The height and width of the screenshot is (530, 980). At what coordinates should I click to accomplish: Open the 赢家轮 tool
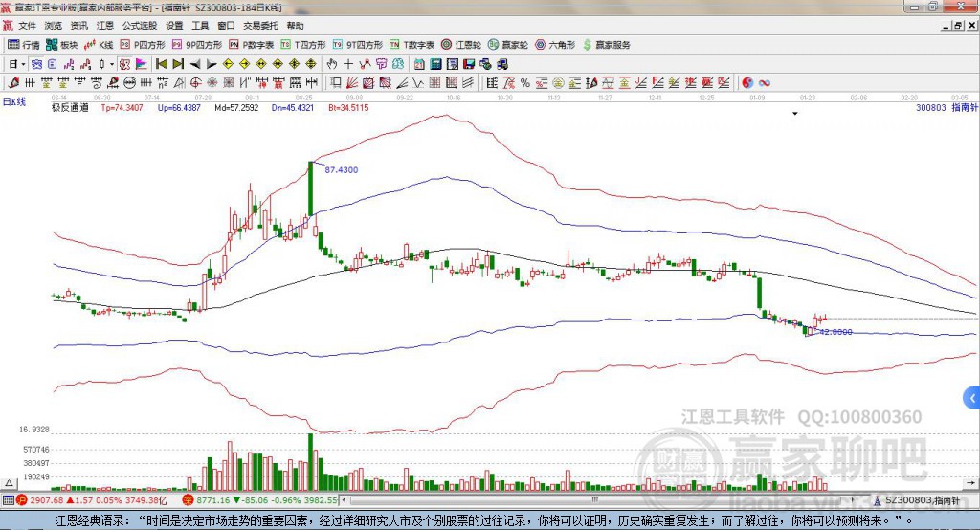508,45
